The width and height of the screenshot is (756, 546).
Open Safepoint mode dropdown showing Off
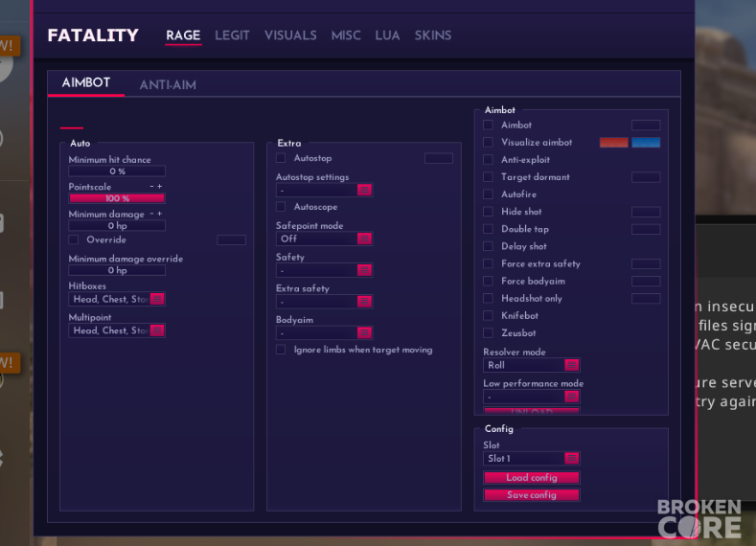pyautogui.click(x=324, y=239)
